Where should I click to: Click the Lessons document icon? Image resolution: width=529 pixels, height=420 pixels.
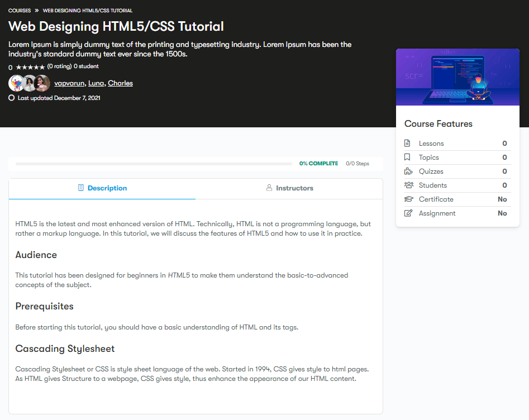pos(408,144)
